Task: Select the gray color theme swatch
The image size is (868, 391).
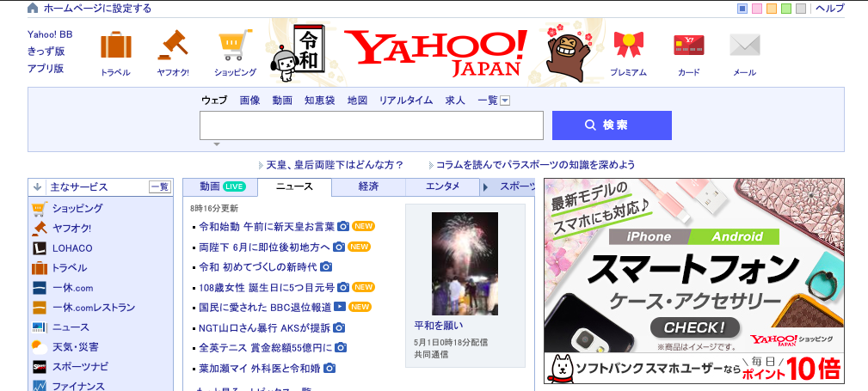Action: (x=800, y=9)
